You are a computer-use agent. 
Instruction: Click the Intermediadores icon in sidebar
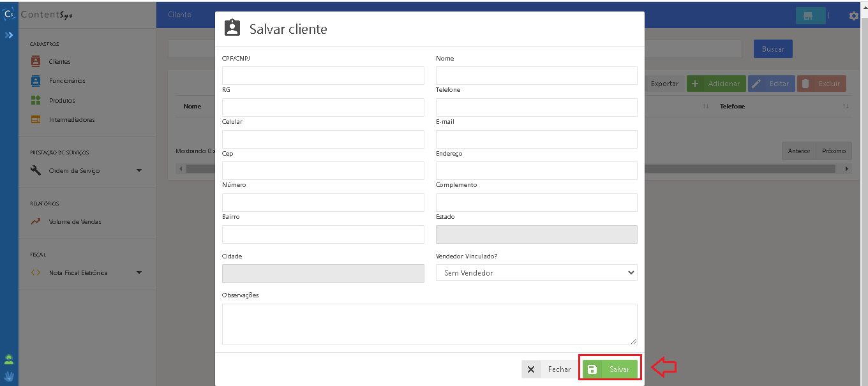36,120
